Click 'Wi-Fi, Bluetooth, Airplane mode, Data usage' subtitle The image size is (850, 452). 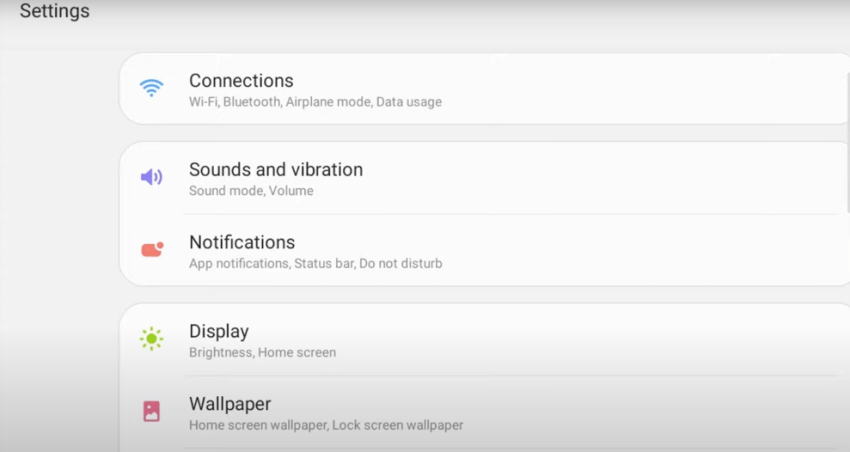315,102
